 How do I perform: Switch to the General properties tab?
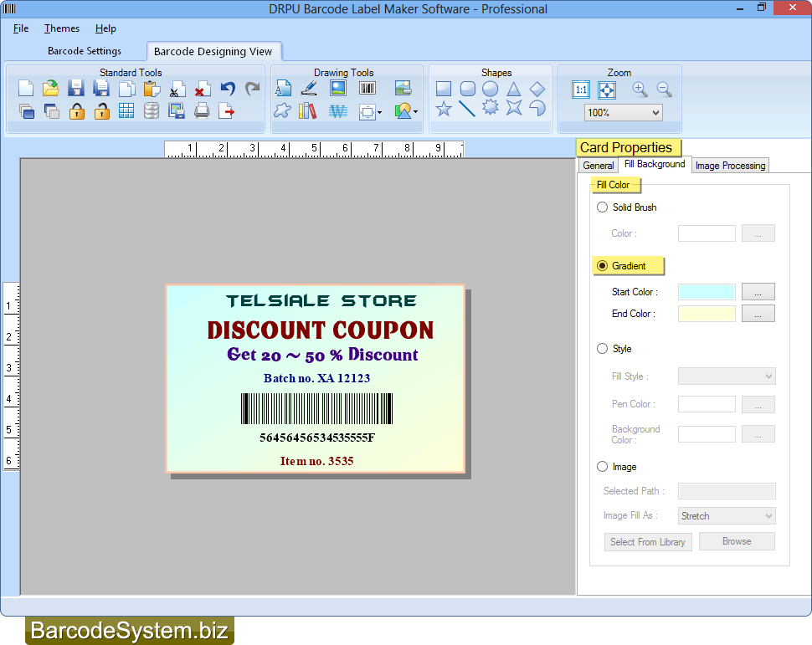pyautogui.click(x=599, y=165)
